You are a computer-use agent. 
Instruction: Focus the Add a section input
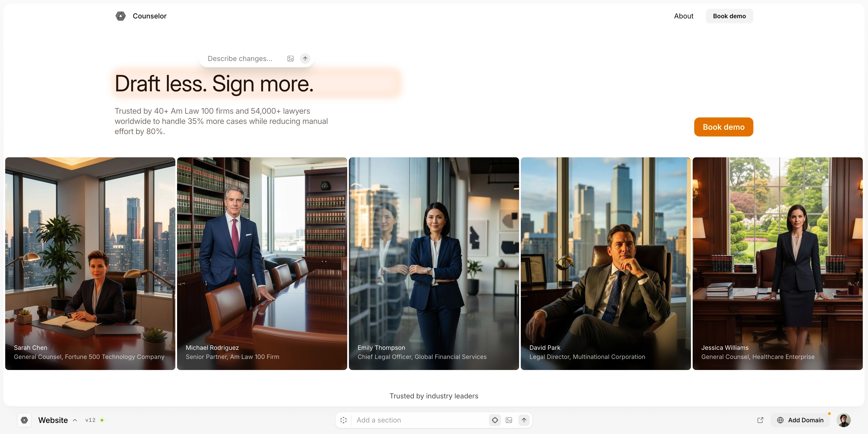pos(419,420)
